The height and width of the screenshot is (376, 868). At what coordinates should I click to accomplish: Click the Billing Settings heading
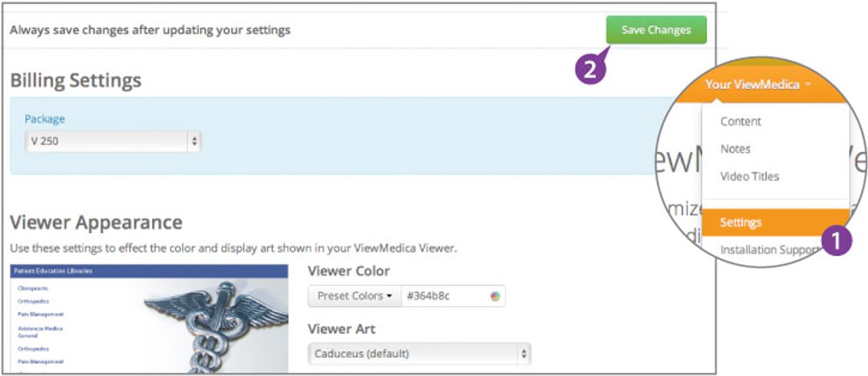[76, 80]
